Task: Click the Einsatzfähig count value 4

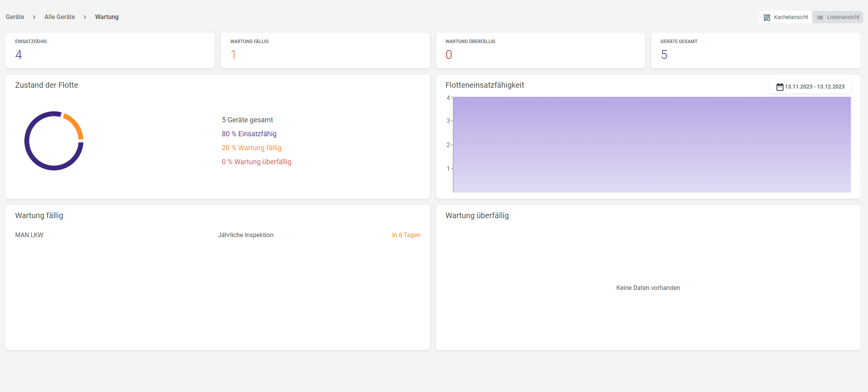Action: pyautogui.click(x=19, y=55)
